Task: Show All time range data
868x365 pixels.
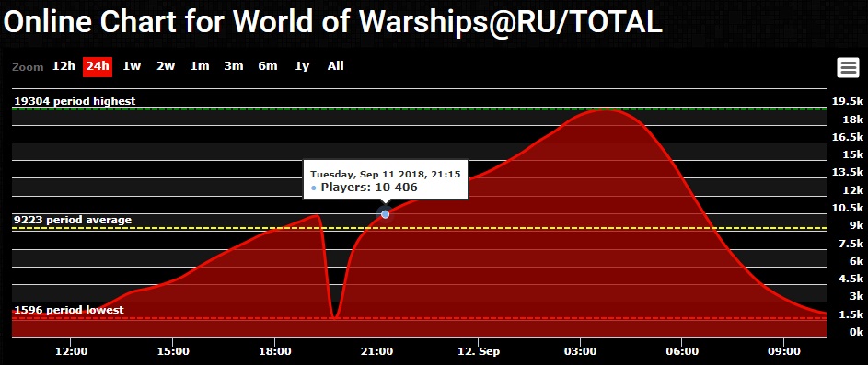Action: click(335, 66)
